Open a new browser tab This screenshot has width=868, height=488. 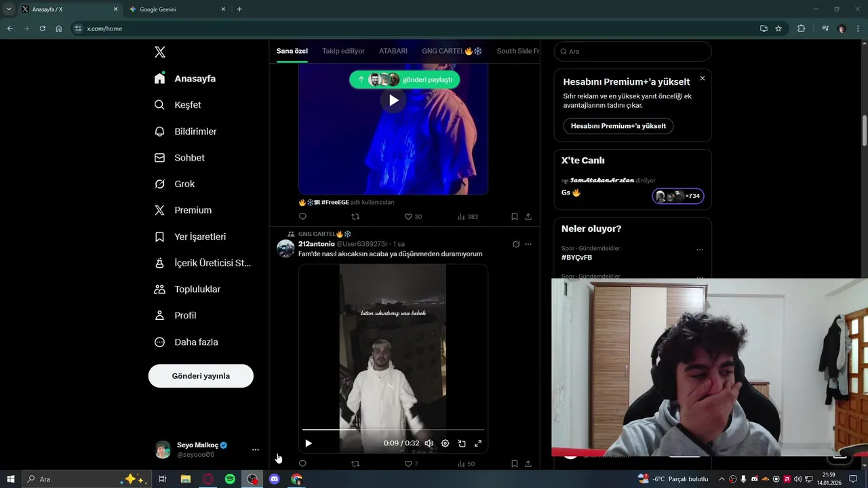(239, 9)
